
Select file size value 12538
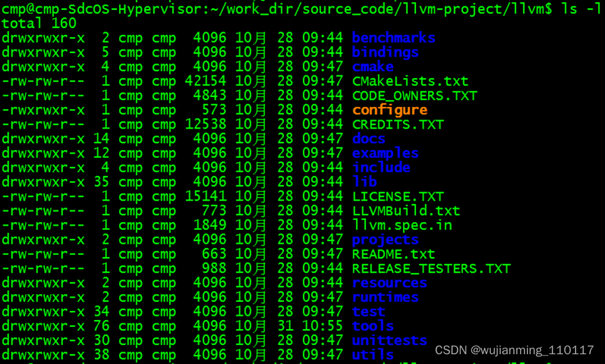click(206, 124)
